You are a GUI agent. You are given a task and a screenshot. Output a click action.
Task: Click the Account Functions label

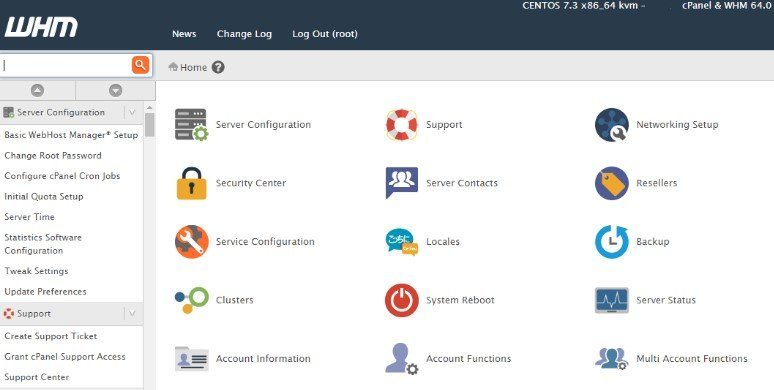[468, 359]
